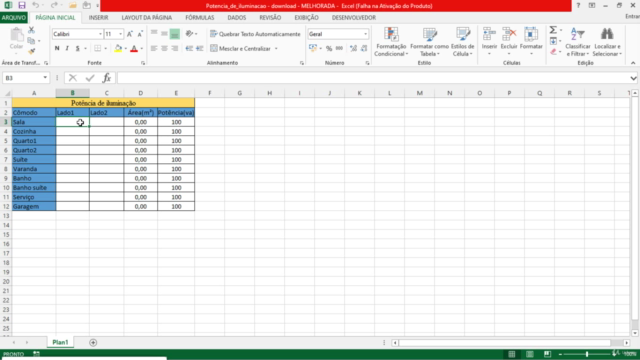Apply percent style format

[329, 49]
